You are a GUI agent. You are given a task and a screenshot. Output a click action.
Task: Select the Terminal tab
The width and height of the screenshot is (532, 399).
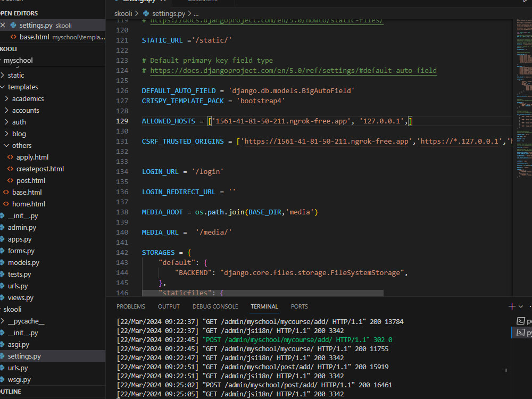(x=264, y=306)
